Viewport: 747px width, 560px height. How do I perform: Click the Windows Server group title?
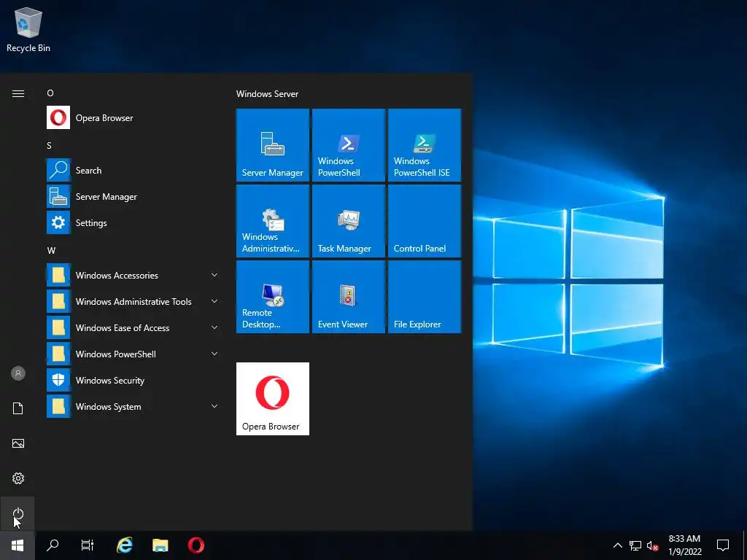pos(267,94)
